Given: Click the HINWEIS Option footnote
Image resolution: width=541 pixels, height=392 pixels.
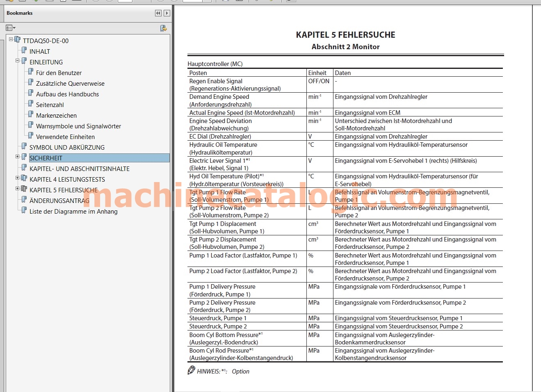Looking at the screenshot, I should (219, 371).
